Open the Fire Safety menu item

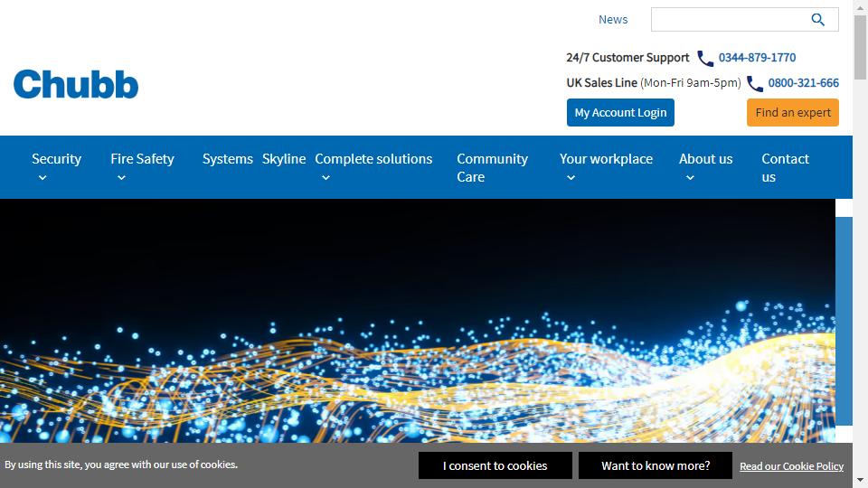pyautogui.click(x=142, y=159)
